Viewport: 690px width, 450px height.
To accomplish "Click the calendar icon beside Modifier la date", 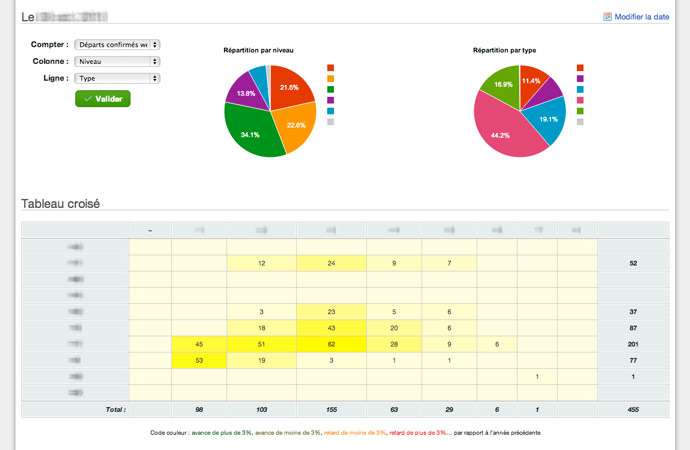I will pyautogui.click(x=607, y=17).
